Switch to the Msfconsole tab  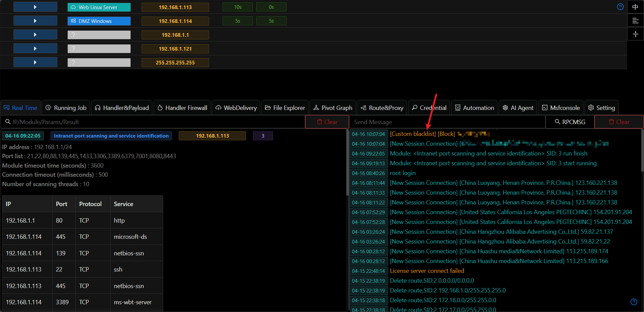[561, 108]
